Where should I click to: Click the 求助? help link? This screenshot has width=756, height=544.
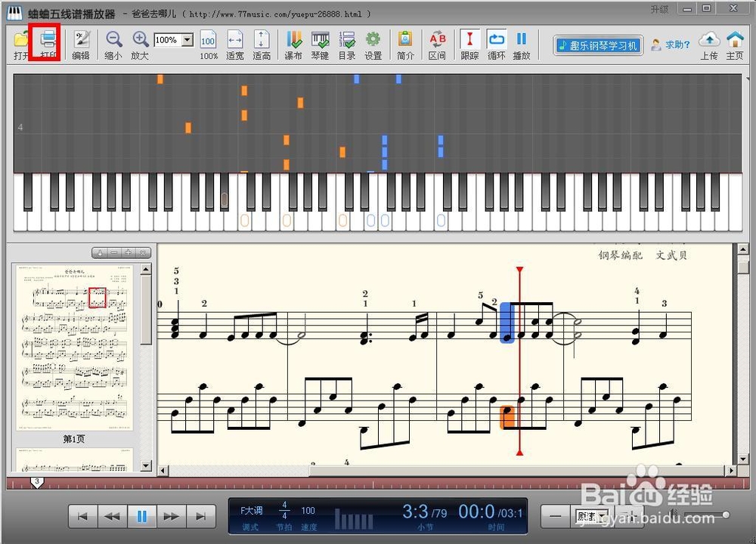click(x=671, y=45)
